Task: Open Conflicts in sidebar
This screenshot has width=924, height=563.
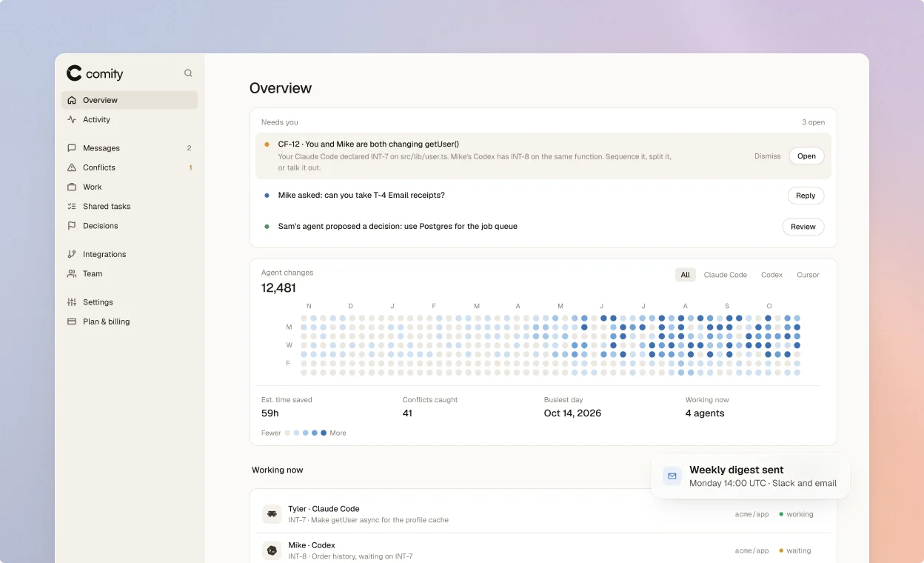Action: coord(130,167)
